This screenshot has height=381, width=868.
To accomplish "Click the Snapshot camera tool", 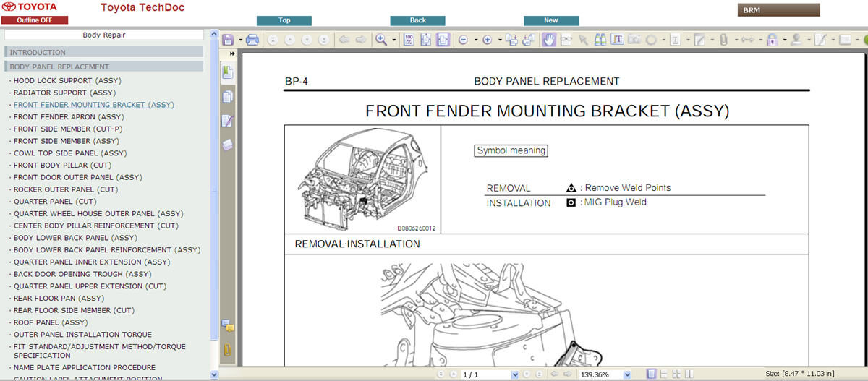I will (634, 40).
